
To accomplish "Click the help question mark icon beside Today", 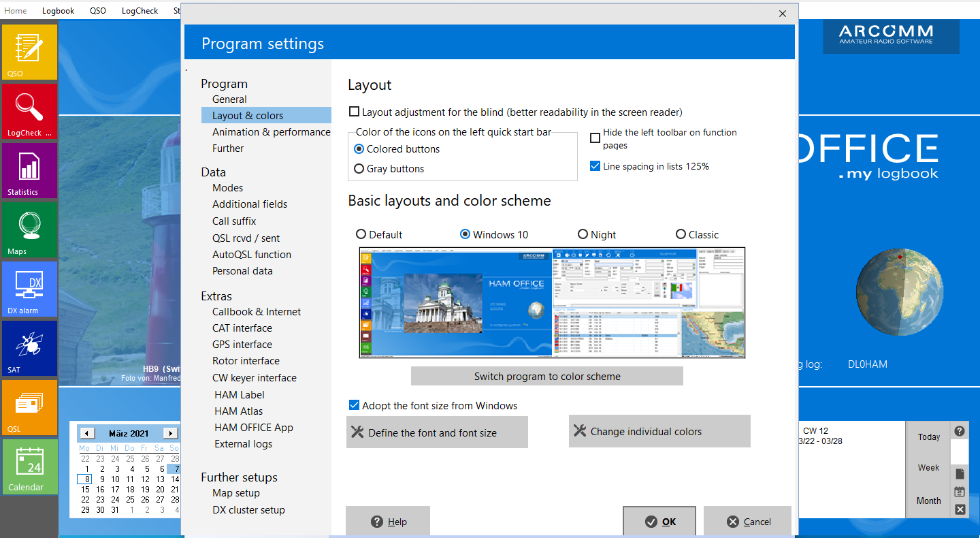I will [960, 430].
